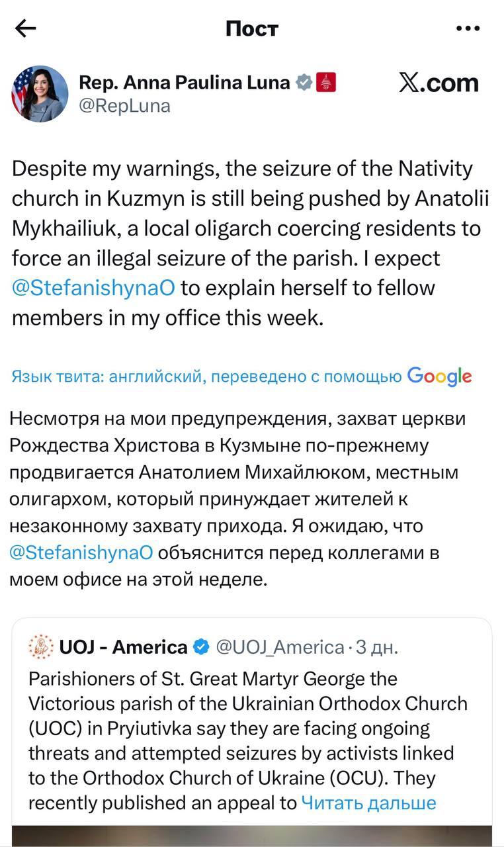This screenshot has width=504, height=847.
Task: Click the "Пост" header title
Action: coord(252,28)
